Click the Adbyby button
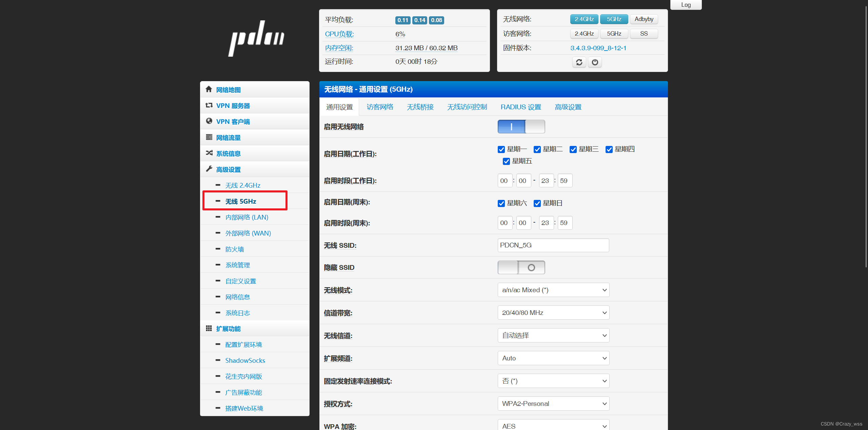868x430 pixels. tap(644, 19)
